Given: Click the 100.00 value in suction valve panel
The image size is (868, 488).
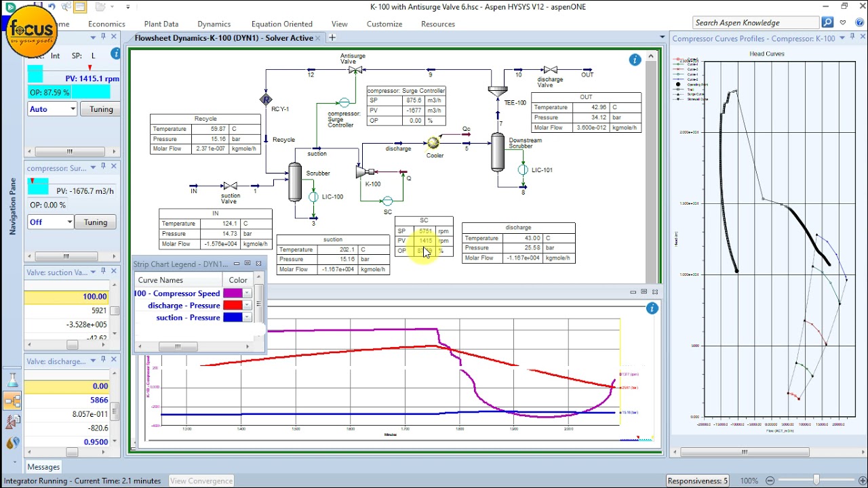Looking at the screenshot, I should pyautogui.click(x=67, y=296).
